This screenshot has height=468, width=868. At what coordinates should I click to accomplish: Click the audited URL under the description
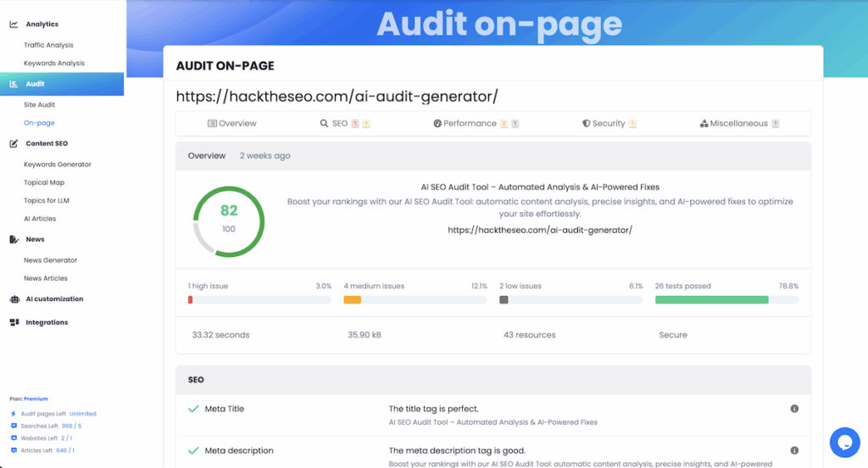[x=540, y=230]
